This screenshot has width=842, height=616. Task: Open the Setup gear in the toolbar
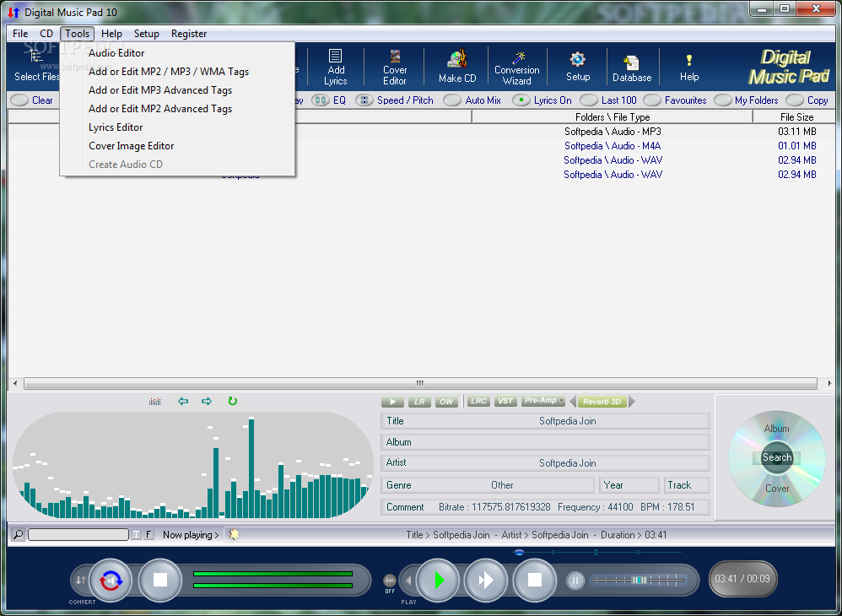[x=578, y=67]
